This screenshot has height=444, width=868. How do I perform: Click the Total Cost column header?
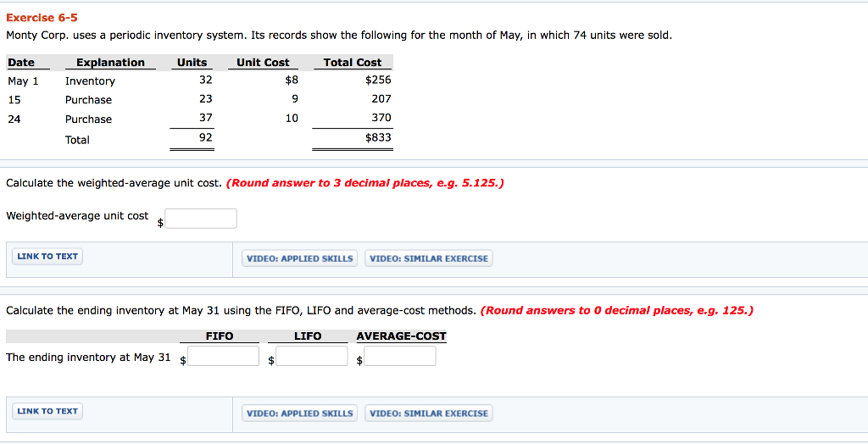(x=353, y=63)
